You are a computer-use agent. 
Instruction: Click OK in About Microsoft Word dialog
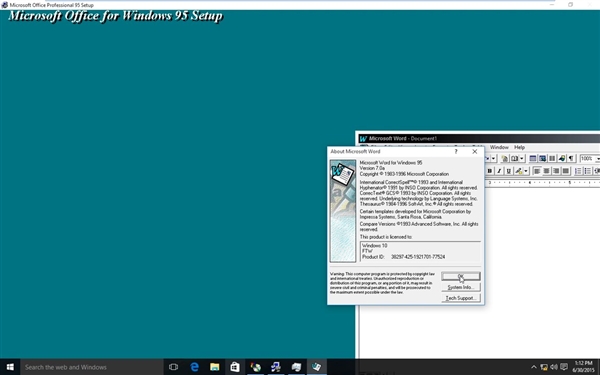point(461,276)
